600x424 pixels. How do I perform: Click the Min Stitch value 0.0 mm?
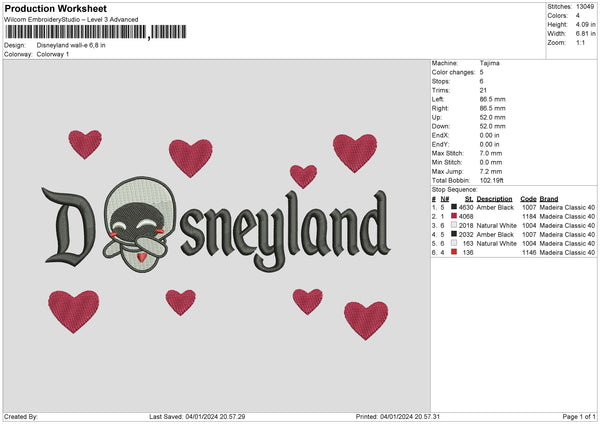pyautogui.click(x=491, y=162)
